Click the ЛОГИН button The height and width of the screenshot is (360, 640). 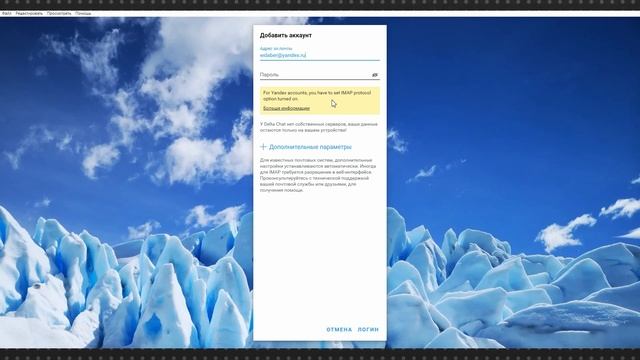[x=368, y=329]
